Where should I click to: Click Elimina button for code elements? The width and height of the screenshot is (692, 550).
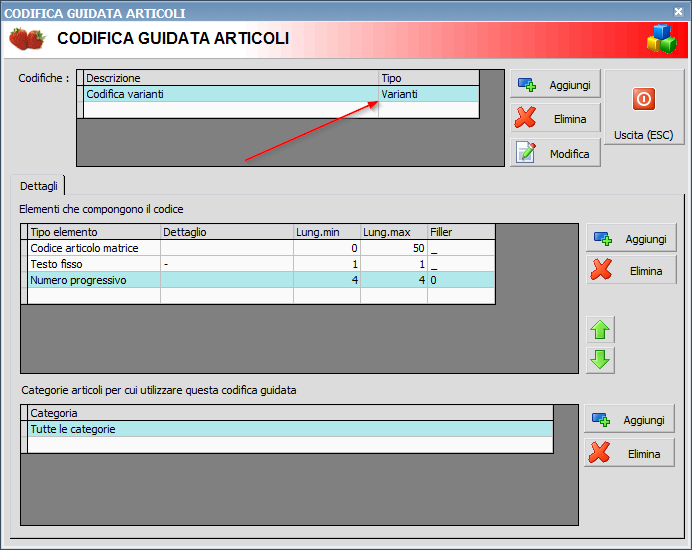(631, 270)
